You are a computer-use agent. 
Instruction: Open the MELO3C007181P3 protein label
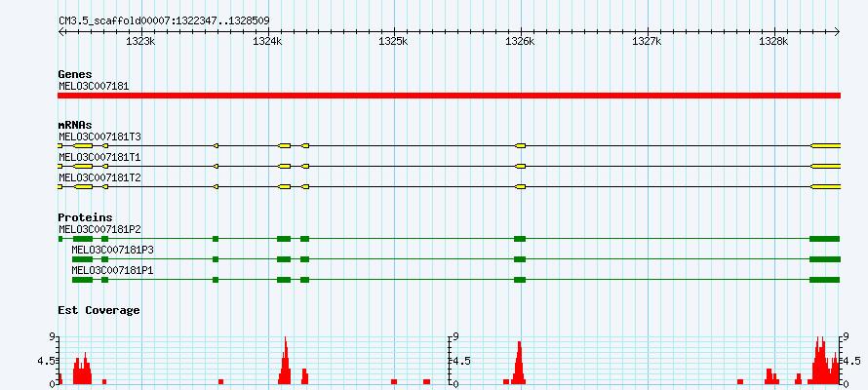pos(112,250)
